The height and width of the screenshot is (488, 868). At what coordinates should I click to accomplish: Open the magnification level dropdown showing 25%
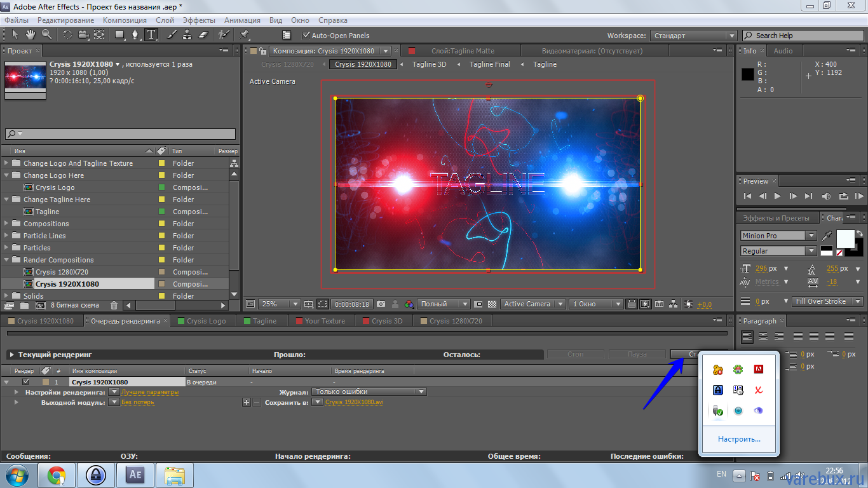[294, 304]
